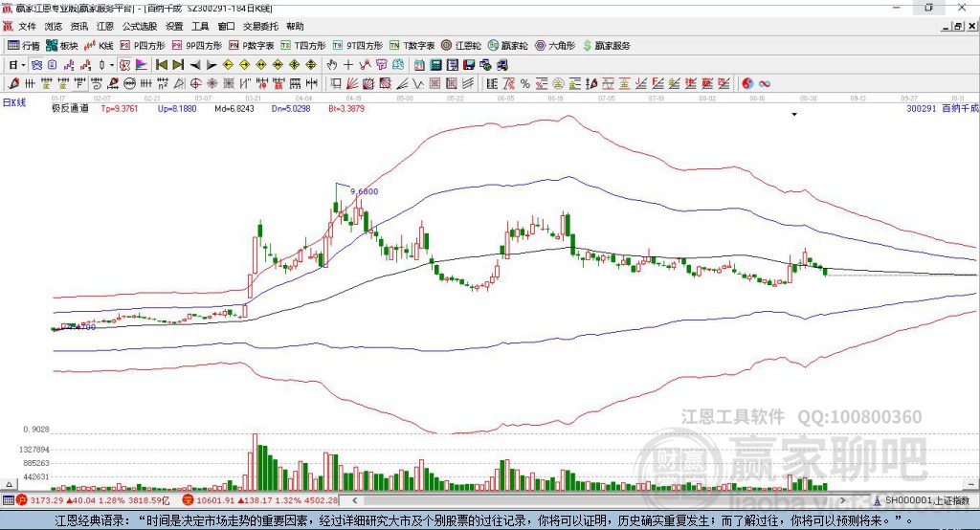The width and height of the screenshot is (980, 530).
Task: Switch to K线 view
Action: pos(99,46)
